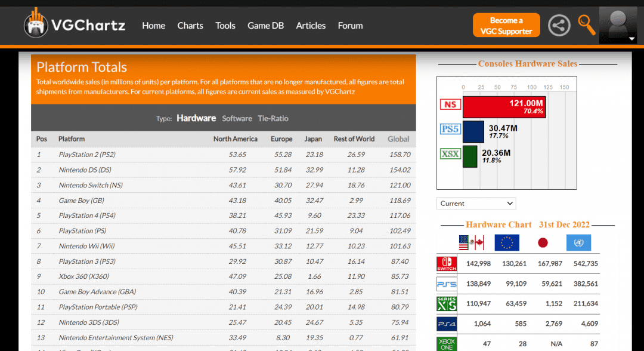The width and height of the screenshot is (644, 351).
Task: Open the Current period dropdown
Action: pyautogui.click(x=476, y=204)
